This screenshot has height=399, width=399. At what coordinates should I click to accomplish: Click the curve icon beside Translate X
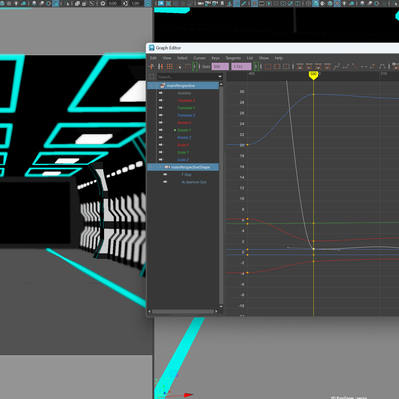(x=161, y=100)
